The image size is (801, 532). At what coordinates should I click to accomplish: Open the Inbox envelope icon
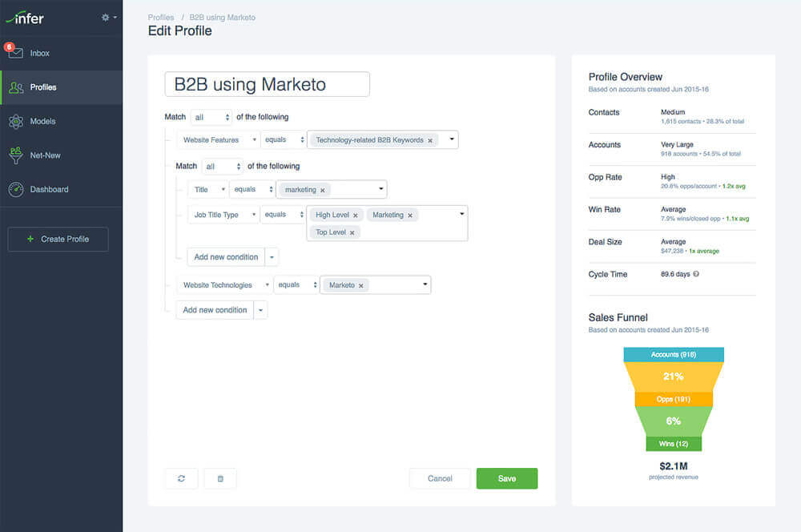point(15,52)
